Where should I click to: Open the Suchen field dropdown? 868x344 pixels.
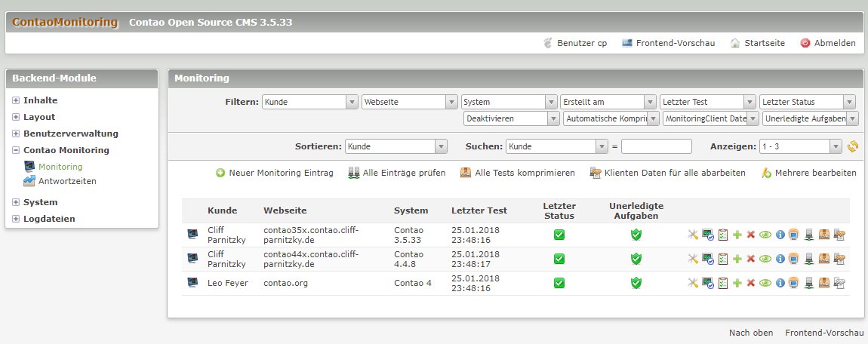point(557,146)
